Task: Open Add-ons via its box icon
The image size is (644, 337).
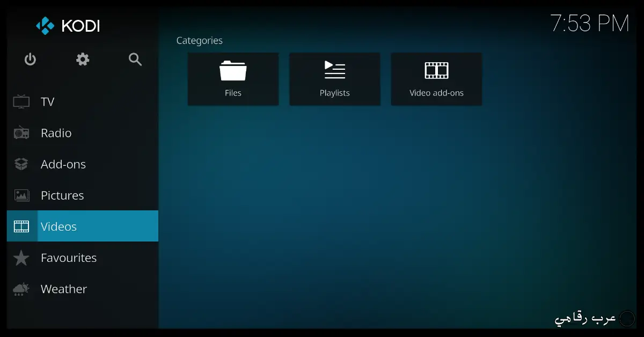Action: pyautogui.click(x=21, y=164)
